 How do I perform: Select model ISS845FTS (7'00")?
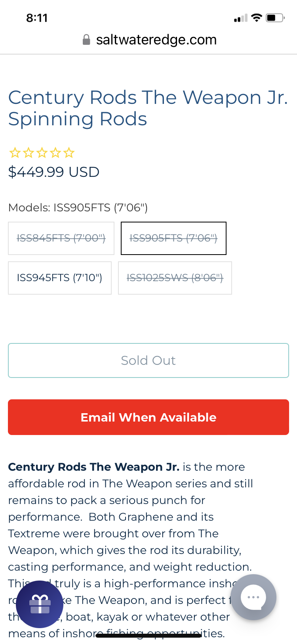(x=61, y=238)
